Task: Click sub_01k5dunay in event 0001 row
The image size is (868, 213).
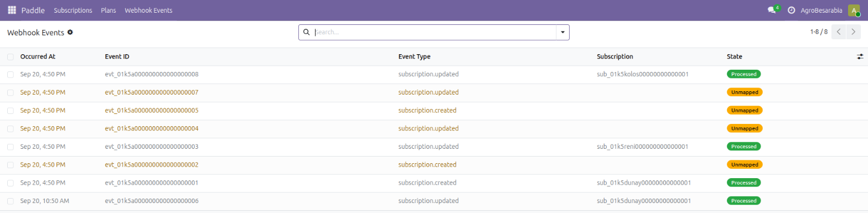Action: pyautogui.click(x=644, y=183)
